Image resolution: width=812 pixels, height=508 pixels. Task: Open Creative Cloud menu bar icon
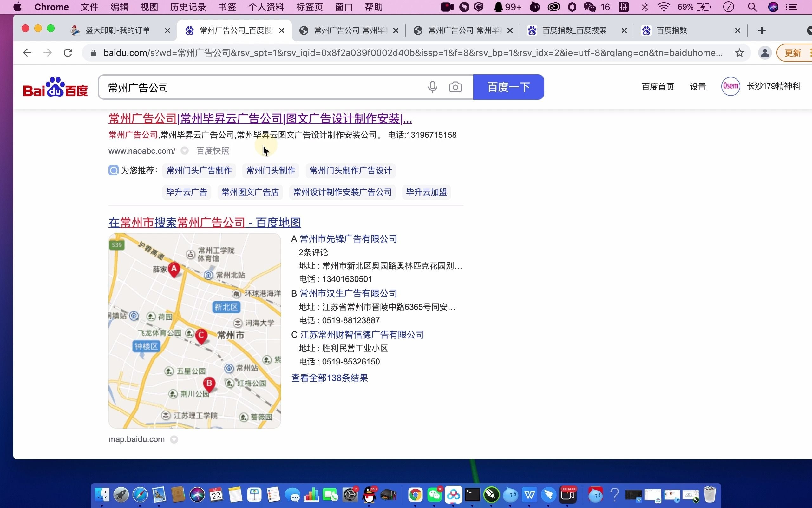tap(553, 7)
